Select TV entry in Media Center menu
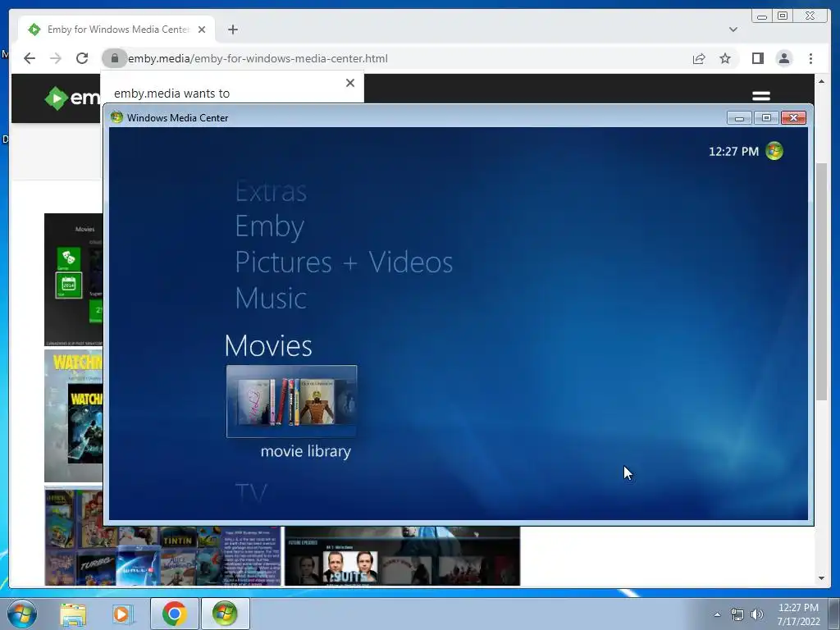This screenshot has height=630, width=840. (x=251, y=491)
